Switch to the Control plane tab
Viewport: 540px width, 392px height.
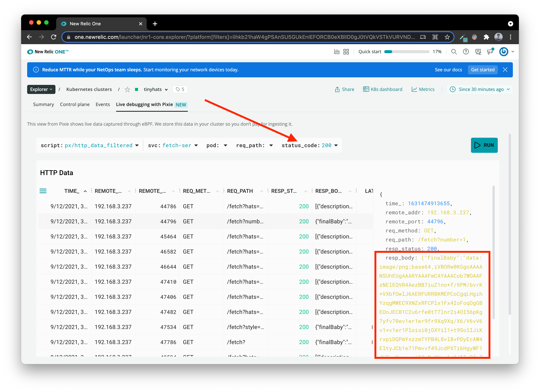click(x=74, y=104)
